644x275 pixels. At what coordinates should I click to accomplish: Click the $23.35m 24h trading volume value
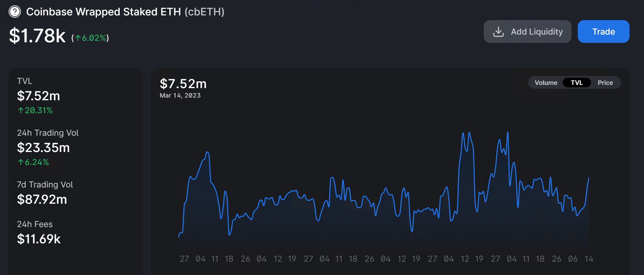tap(43, 148)
